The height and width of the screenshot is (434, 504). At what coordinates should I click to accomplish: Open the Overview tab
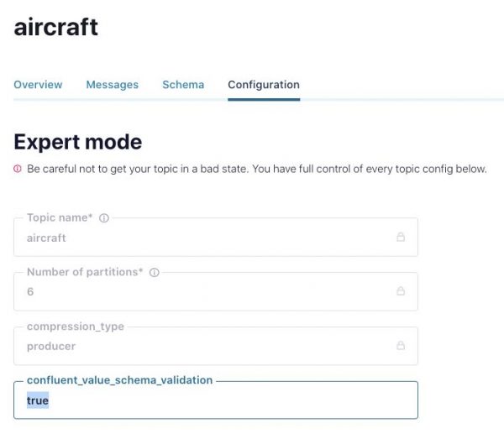pyautogui.click(x=38, y=85)
